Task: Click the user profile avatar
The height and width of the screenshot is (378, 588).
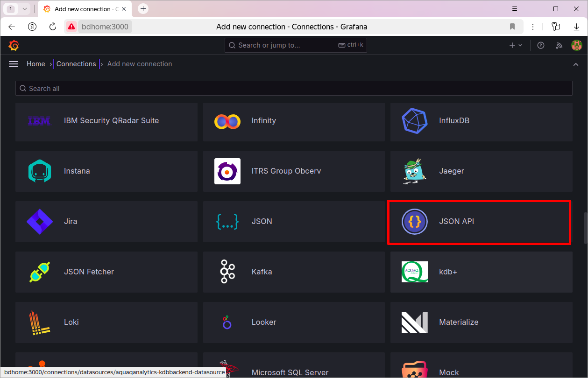Action: click(x=577, y=45)
